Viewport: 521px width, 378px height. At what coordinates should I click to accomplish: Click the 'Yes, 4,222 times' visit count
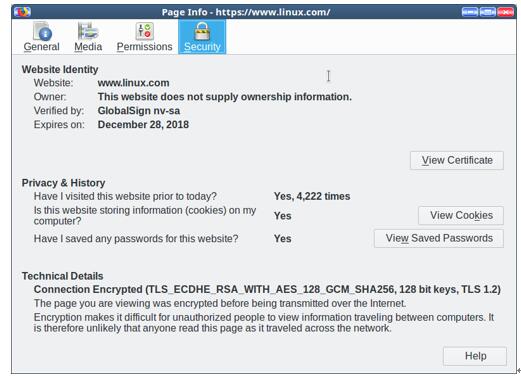(312, 196)
